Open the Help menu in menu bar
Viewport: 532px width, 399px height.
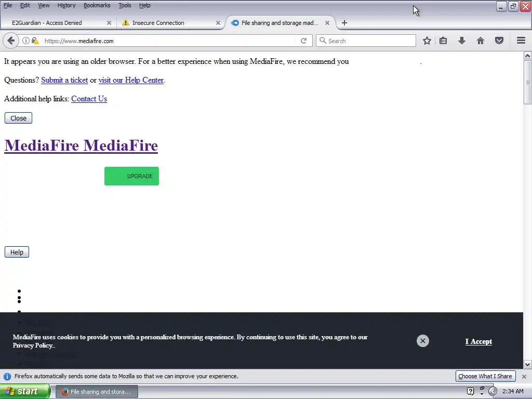[x=144, y=5]
